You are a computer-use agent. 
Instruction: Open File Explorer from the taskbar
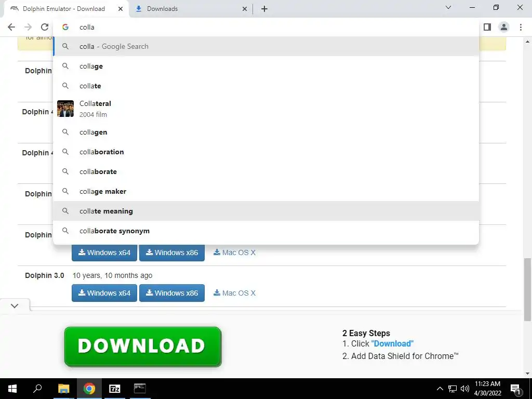[63, 389]
